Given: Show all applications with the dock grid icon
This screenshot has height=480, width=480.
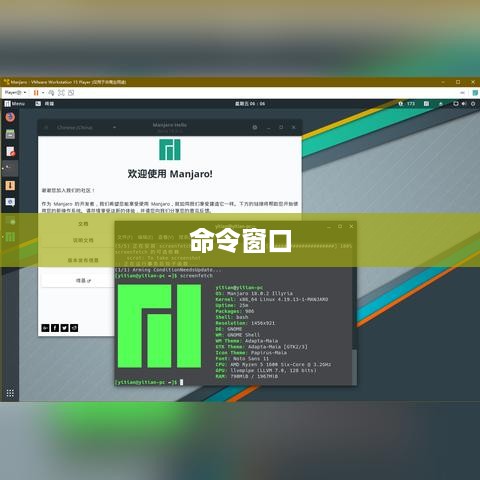Looking at the screenshot, I should pos(10,393).
